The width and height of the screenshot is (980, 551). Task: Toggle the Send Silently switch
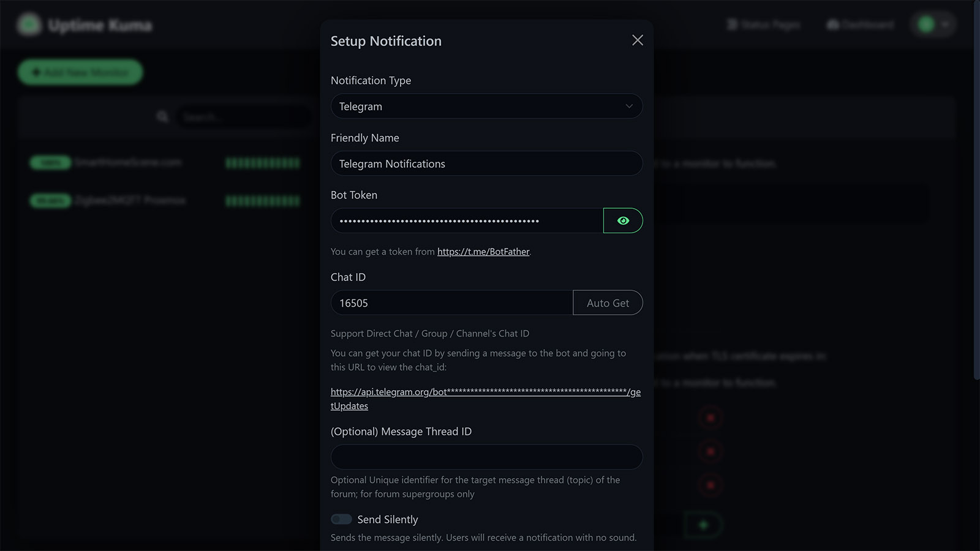click(341, 519)
